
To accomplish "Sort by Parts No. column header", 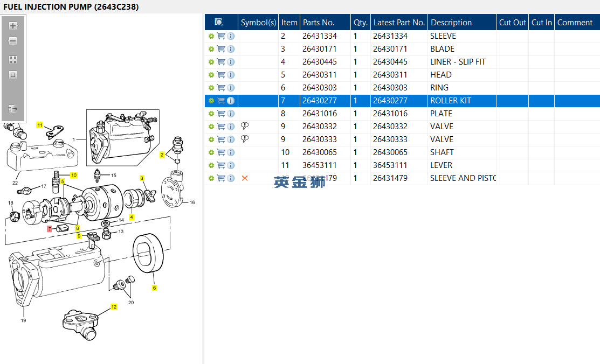I will [325, 22].
